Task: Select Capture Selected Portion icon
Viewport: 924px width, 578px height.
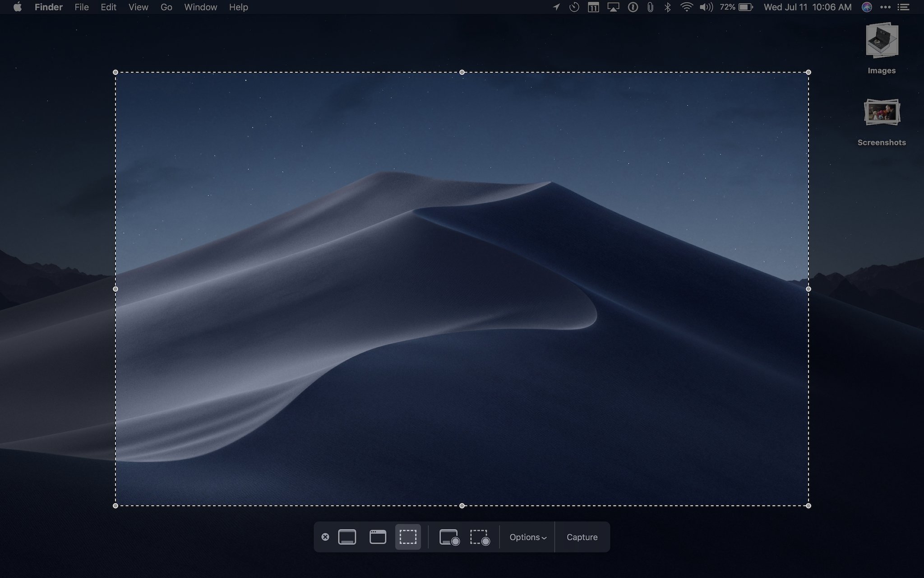Action: 408,537
